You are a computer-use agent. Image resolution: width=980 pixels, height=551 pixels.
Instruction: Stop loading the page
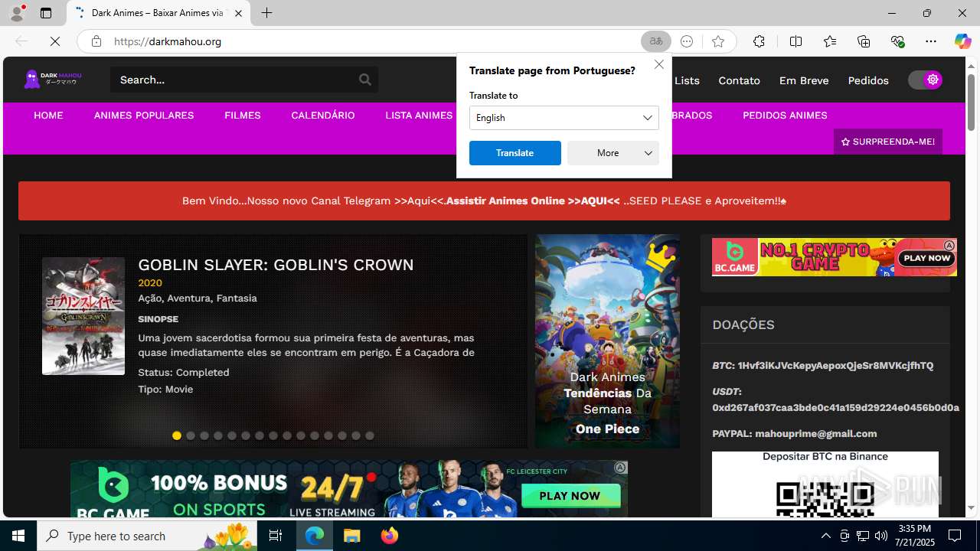coord(55,41)
